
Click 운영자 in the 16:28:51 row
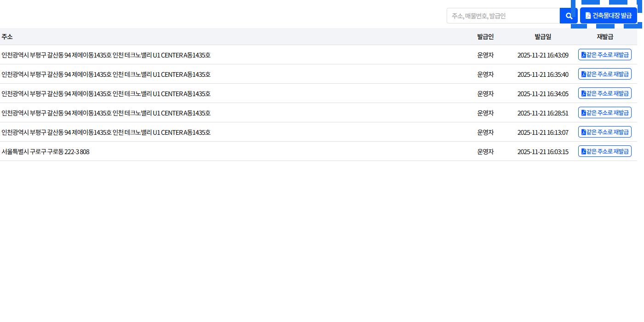click(485, 113)
